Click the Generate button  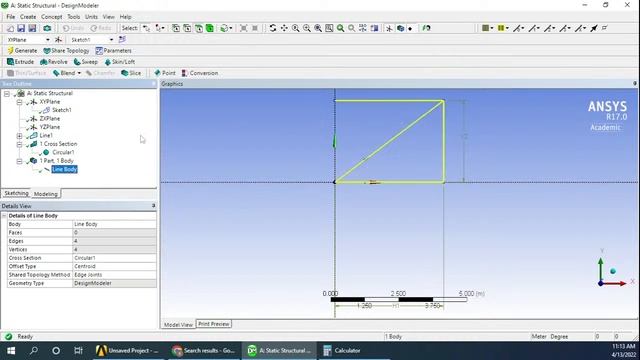(22, 51)
